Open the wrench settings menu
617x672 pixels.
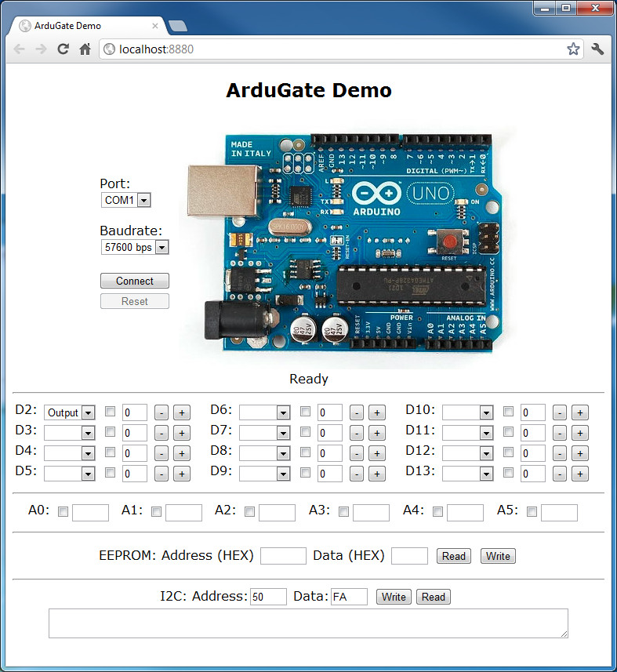click(x=597, y=49)
